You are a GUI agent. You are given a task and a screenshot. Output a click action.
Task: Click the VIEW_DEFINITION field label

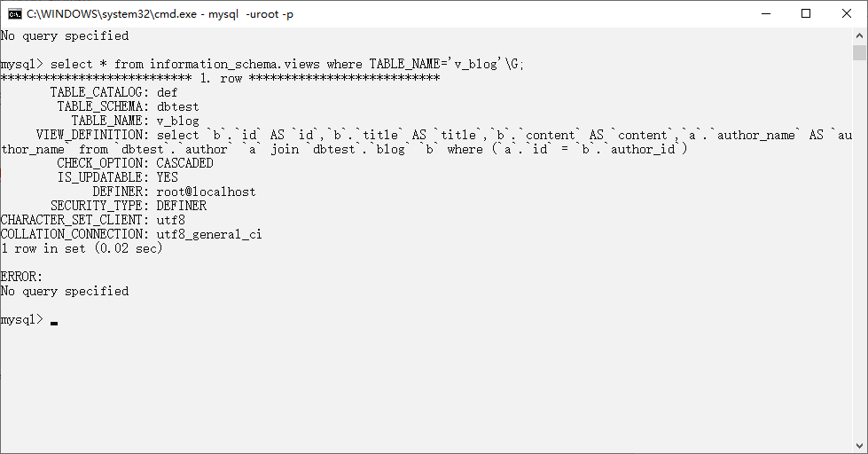point(92,135)
